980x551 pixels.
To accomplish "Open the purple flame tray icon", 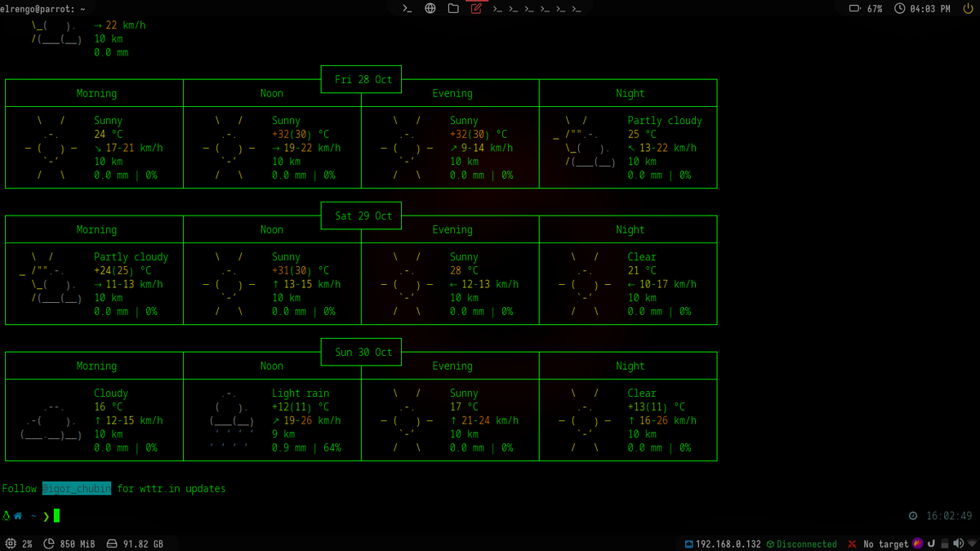I will [918, 543].
